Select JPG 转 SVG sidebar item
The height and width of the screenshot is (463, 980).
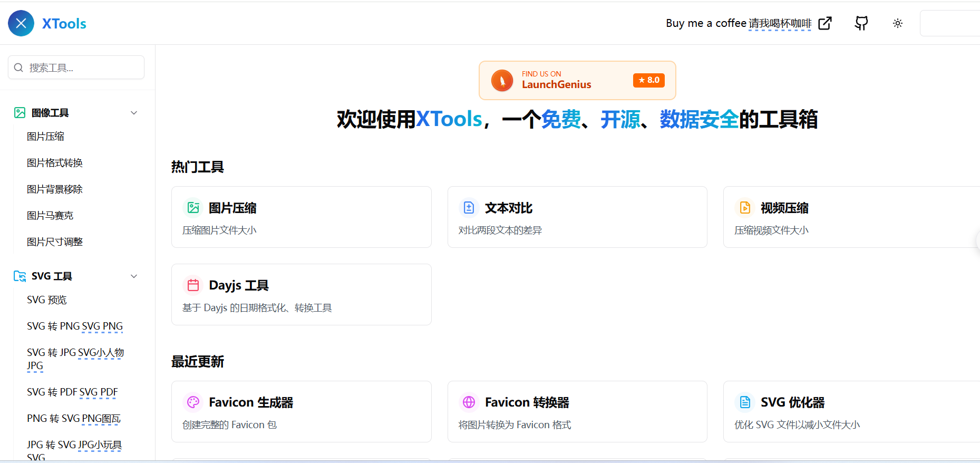pyautogui.click(x=74, y=451)
